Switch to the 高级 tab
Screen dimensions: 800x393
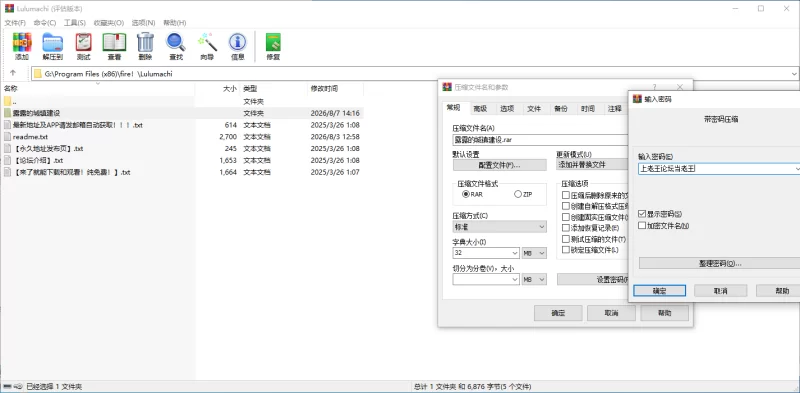480,109
